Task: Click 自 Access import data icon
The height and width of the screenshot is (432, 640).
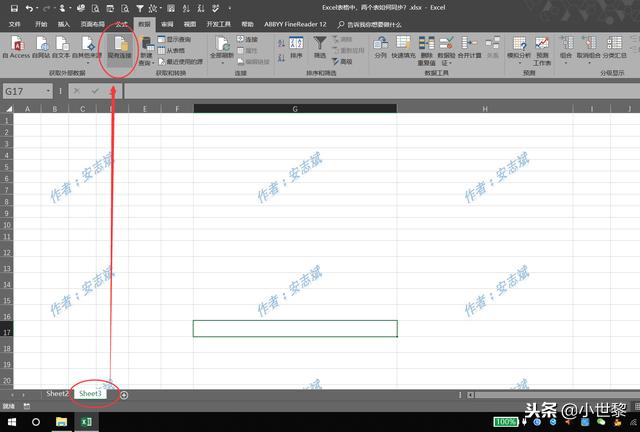Action: [x=17, y=47]
